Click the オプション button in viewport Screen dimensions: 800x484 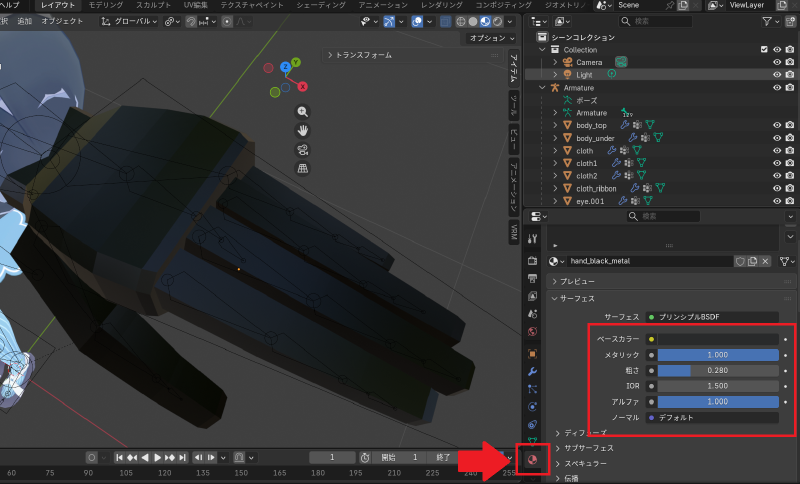pos(490,38)
